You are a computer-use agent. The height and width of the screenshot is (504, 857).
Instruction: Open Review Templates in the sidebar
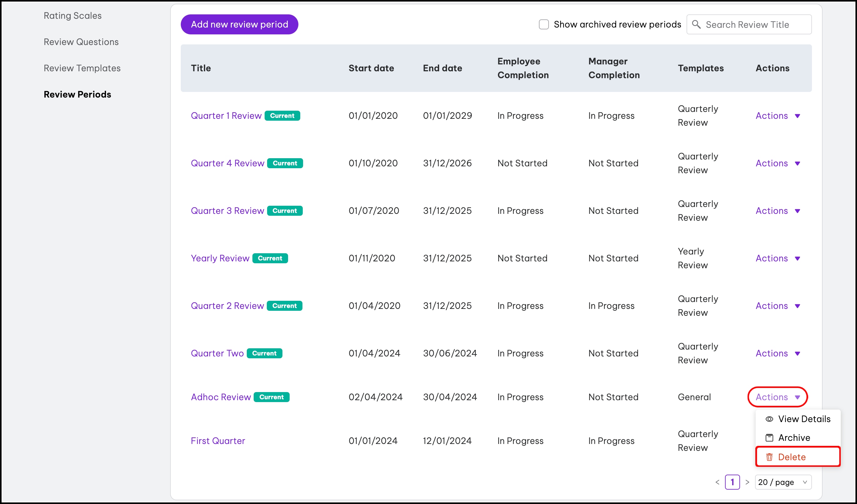tap(82, 68)
